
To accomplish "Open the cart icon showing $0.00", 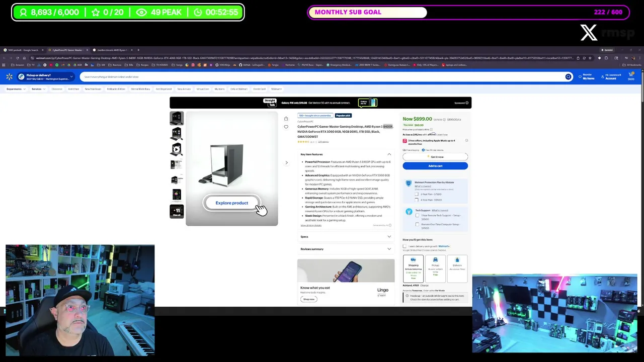I will click(x=631, y=76).
